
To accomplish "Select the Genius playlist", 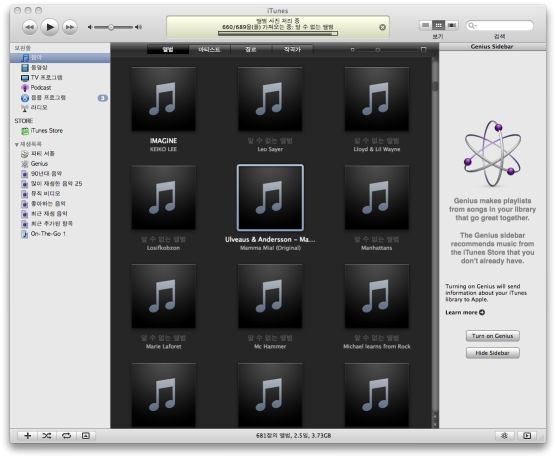I will tap(60, 164).
